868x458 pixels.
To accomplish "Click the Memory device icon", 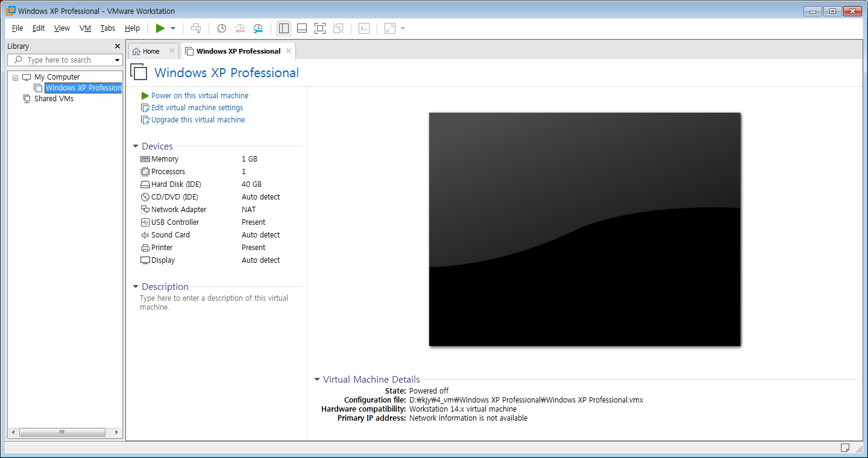I will coord(145,159).
